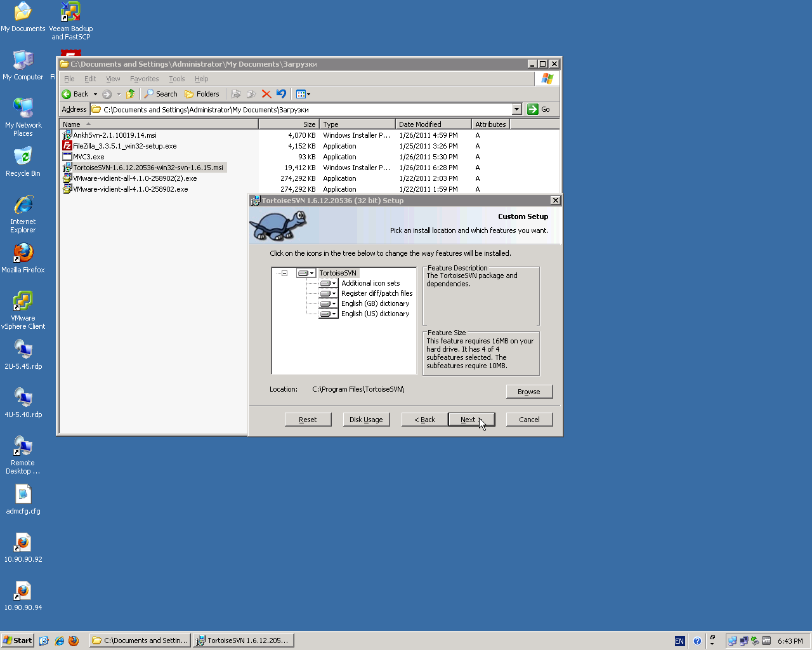Image resolution: width=812 pixels, height=650 pixels.
Task: Click the Move To icon in Explorer toolbar
Action: pos(236,94)
